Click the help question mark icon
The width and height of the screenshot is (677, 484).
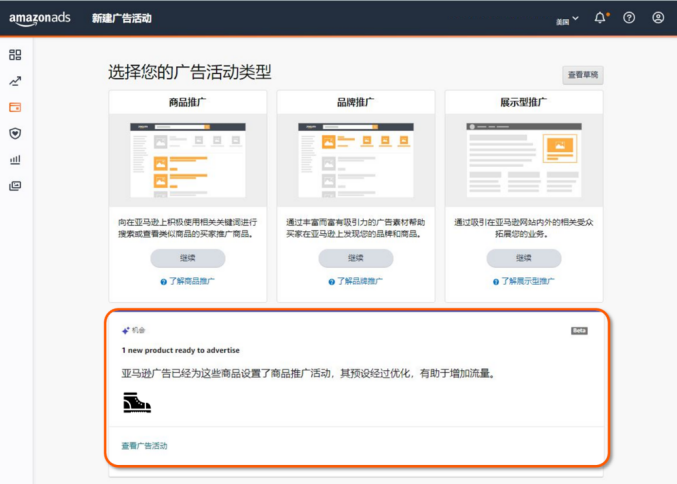(629, 18)
